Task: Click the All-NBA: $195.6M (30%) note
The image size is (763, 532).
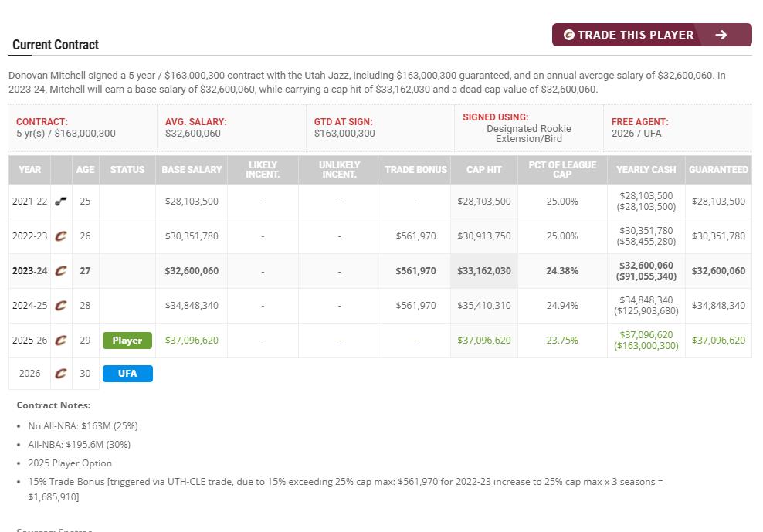Action: pos(80,445)
